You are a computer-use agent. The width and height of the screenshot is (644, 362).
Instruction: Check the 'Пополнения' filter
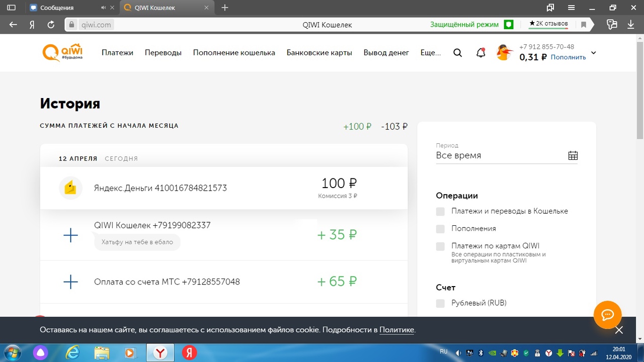coord(440,229)
